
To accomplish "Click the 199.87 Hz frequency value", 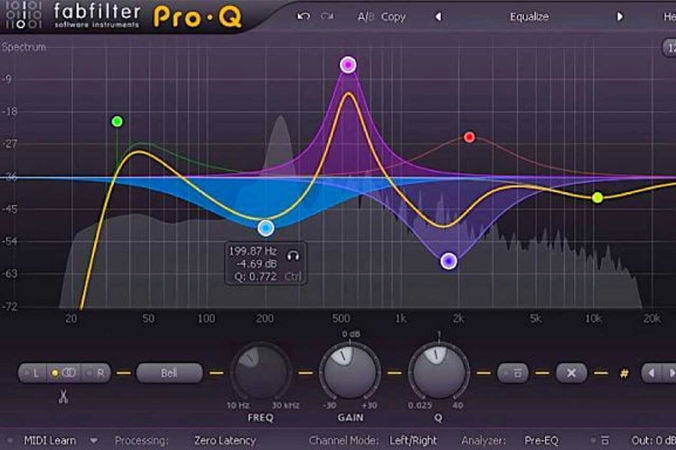I will coord(253,251).
